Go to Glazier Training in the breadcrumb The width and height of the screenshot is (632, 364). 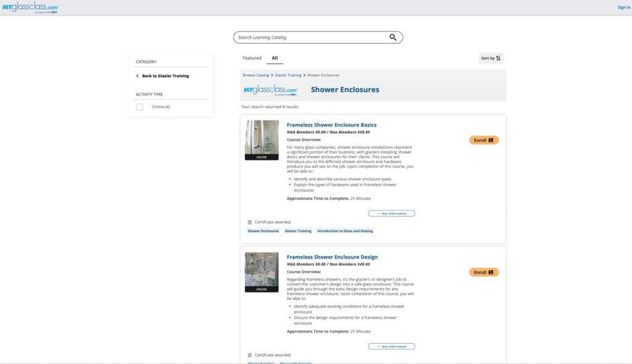point(288,75)
